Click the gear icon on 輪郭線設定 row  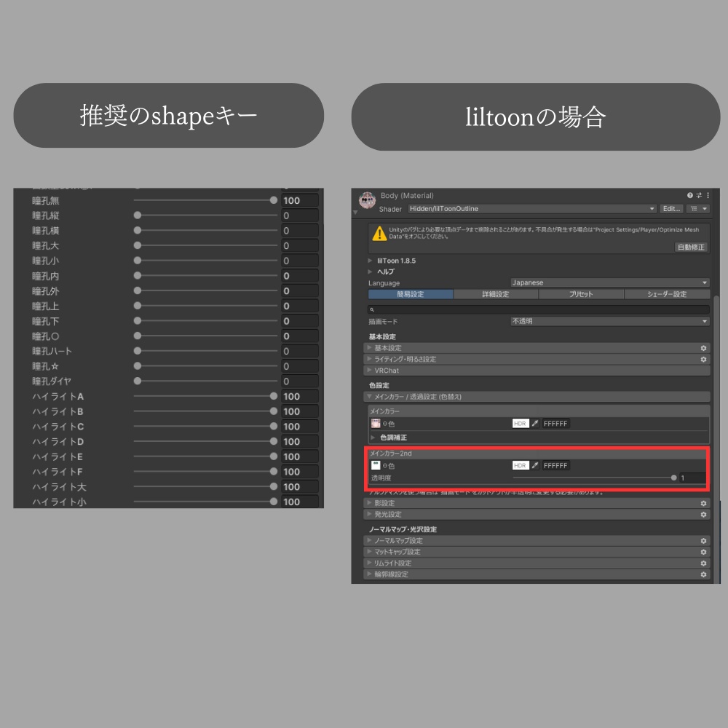tap(703, 574)
